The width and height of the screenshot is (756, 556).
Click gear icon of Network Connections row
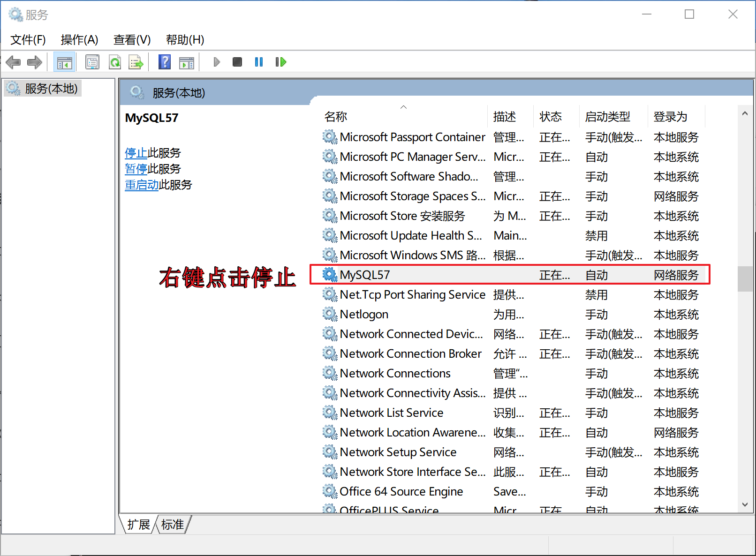coord(330,373)
